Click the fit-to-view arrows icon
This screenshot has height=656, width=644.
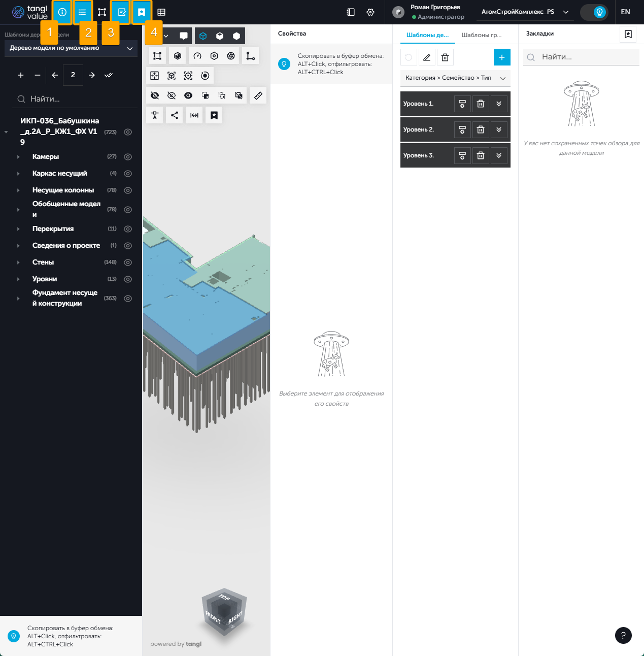coord(155,76)
